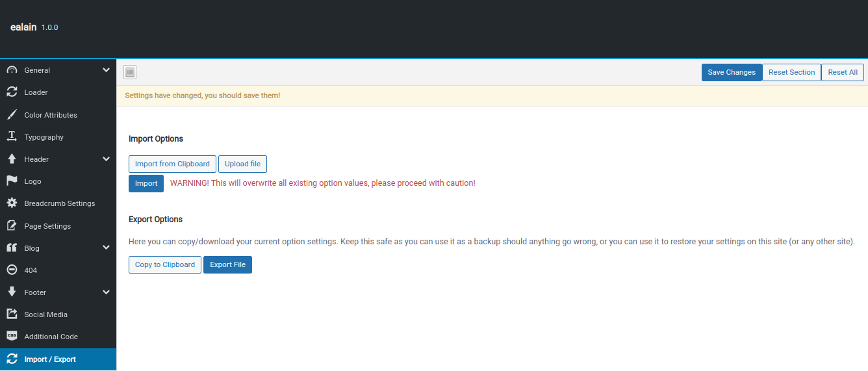Open the Loader settings menu item
The width and height of the screenshot is (868, 371).
58,92
